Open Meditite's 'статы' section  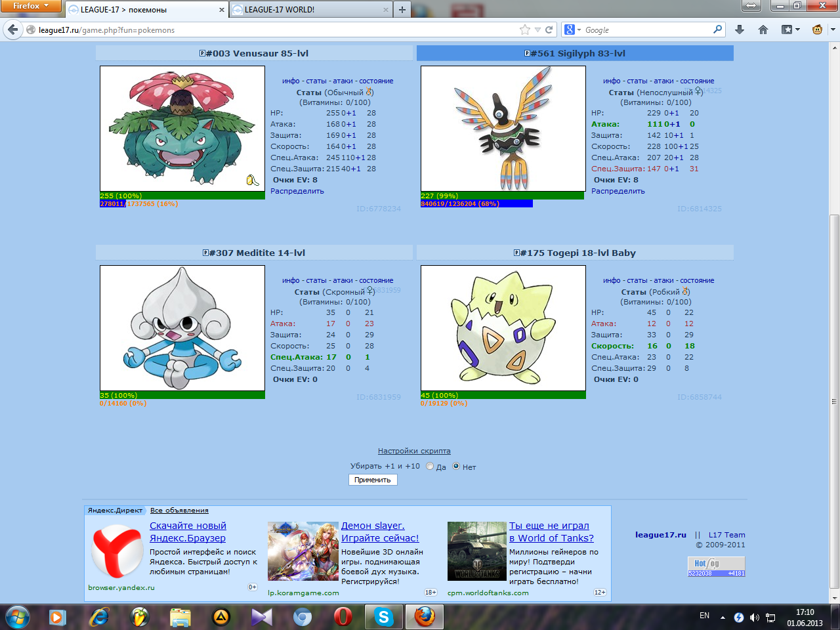pos(316,280)
